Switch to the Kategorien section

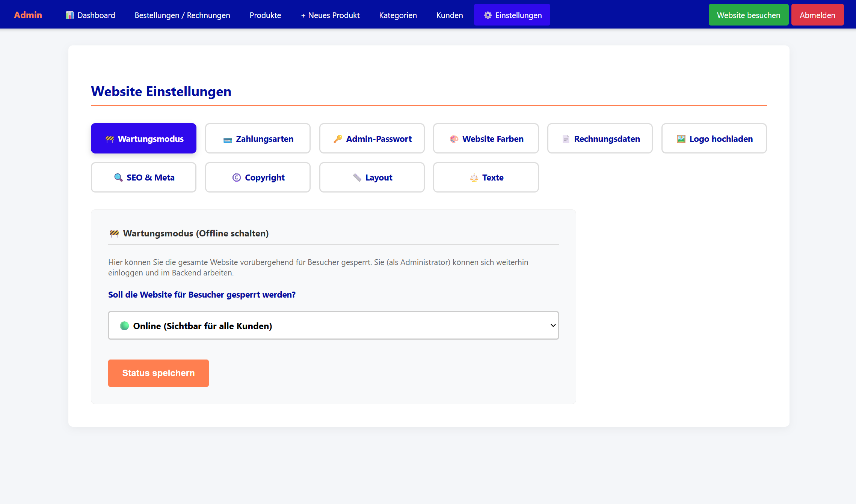coord(398,15)
